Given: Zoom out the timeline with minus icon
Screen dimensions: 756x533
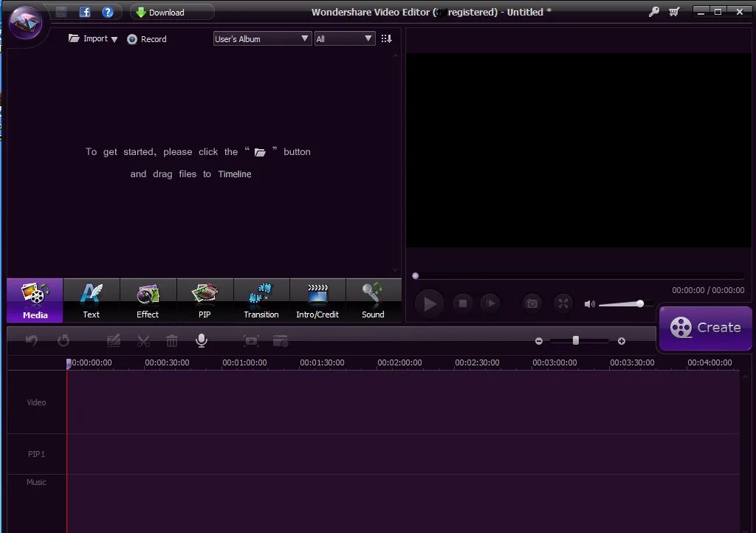Looking at the screenshot, I should pos(539,341).
